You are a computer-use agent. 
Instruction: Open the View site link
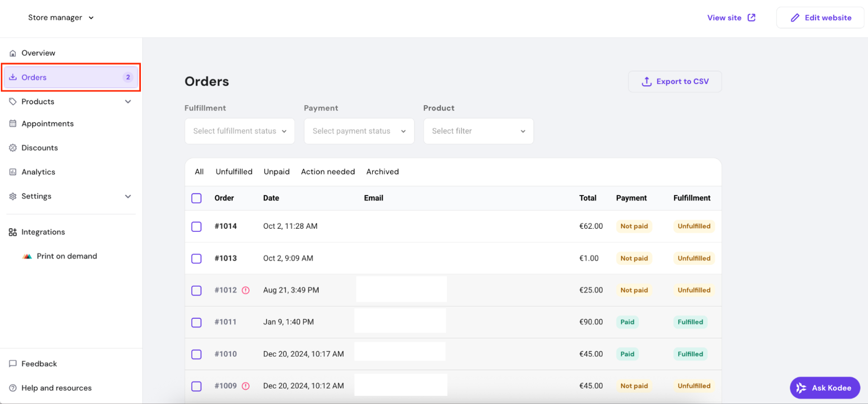tap(731, 18)
